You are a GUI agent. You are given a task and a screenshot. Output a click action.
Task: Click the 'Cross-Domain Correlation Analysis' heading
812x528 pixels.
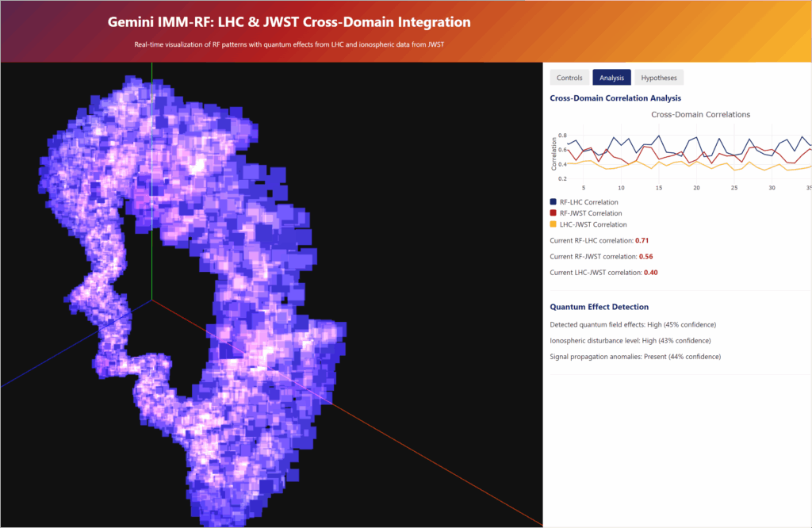615,98
